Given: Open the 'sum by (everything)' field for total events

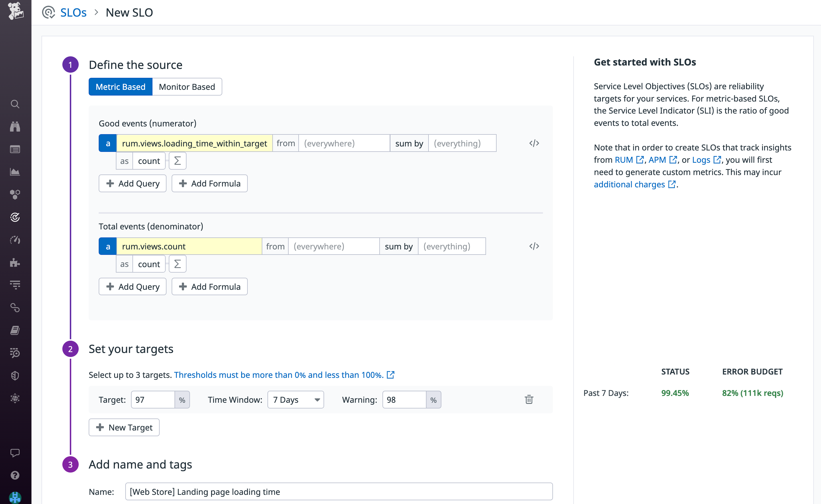Looking at the screenshot, I should 452,246.
